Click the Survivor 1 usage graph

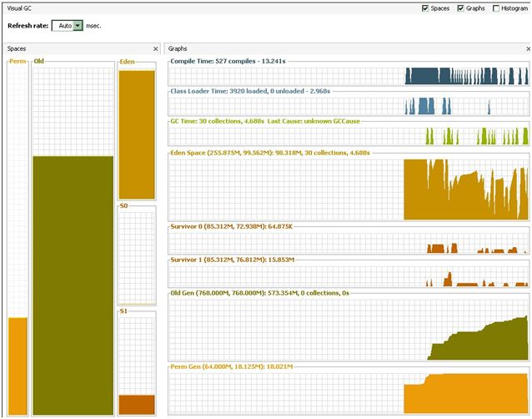tap(349, 276)
